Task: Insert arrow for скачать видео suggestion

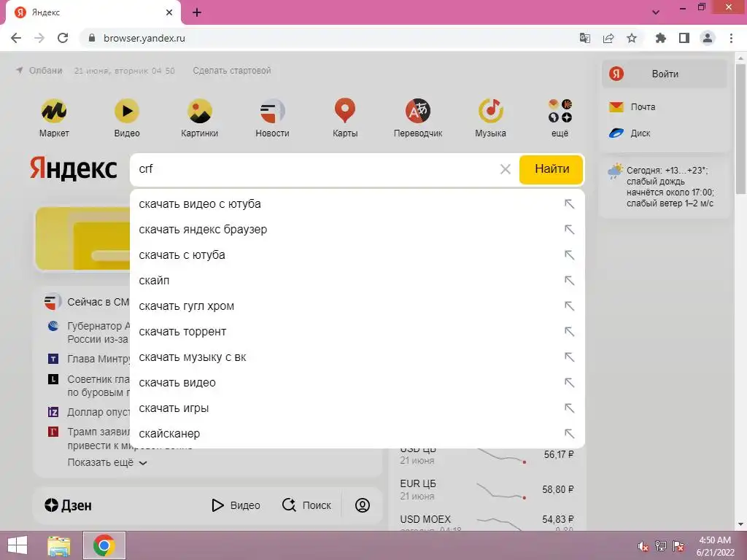Action: (x=569, y=382)
